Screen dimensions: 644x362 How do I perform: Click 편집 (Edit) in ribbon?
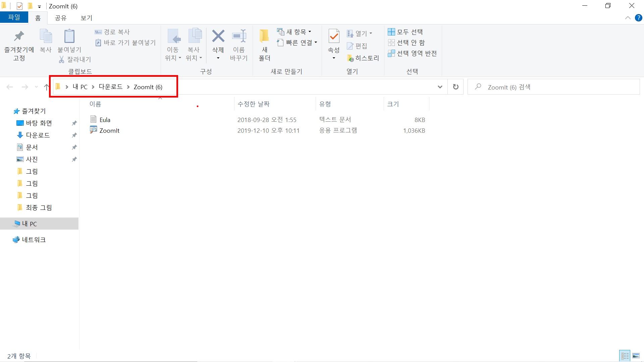tap(357, 46)
